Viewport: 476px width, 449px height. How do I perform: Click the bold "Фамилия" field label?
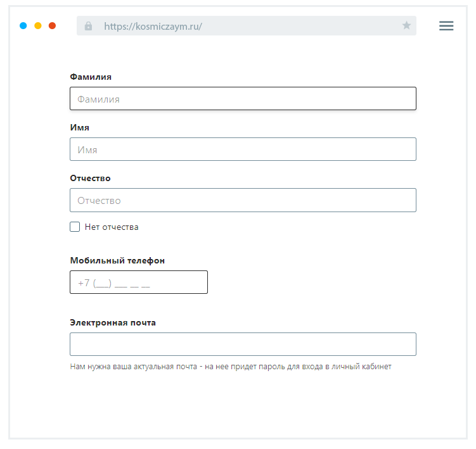(x=91, y=77)
